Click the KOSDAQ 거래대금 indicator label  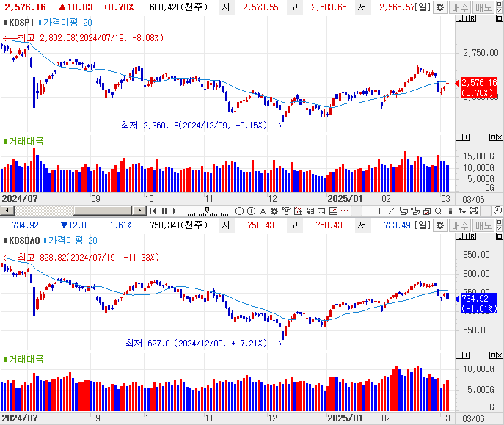coord(23,359)
